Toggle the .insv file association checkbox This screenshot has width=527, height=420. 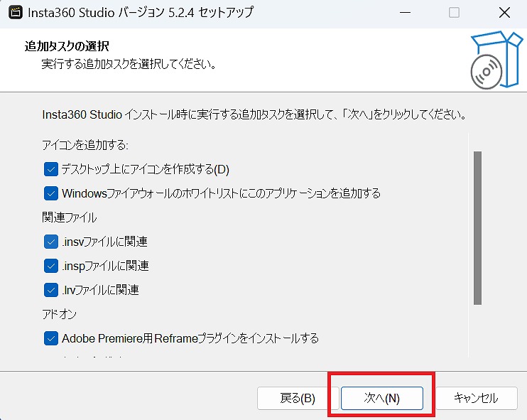(x=50, y=242)
